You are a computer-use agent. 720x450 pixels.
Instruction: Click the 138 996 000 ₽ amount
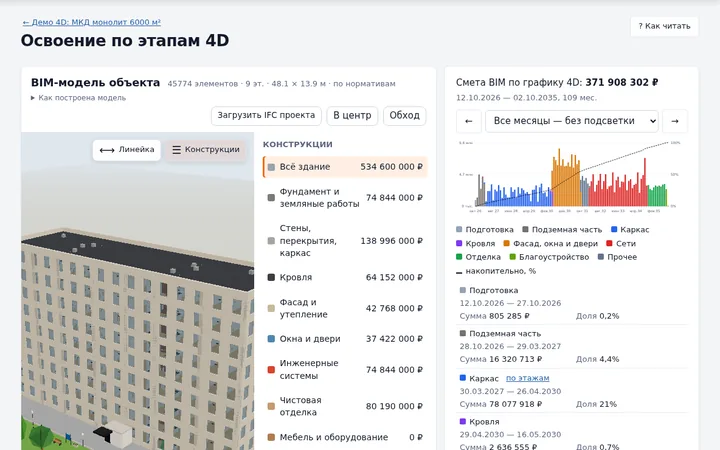click(x=391, y=241)
